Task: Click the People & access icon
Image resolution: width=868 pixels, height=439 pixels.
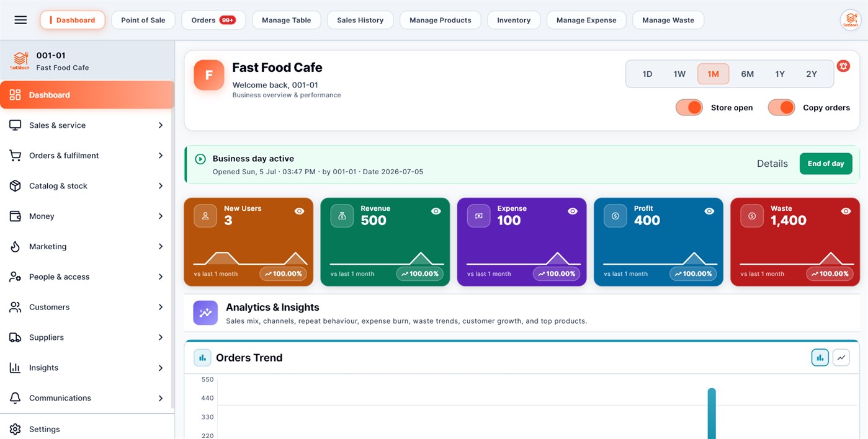Action: (16, 277)
